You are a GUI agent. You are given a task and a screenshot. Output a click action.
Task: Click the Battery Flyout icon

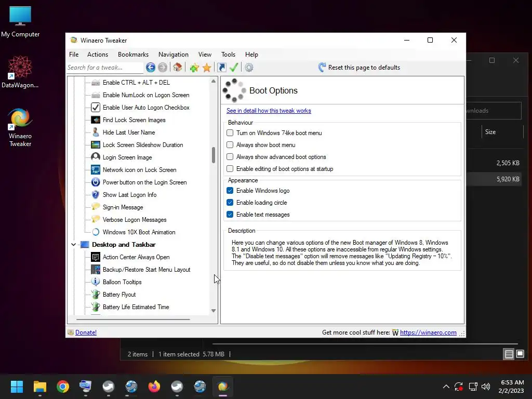(96, 294)
